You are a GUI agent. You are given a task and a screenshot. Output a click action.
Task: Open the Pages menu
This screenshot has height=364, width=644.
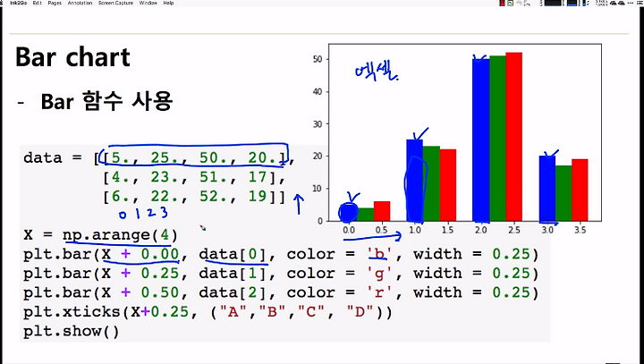(55, 3)
